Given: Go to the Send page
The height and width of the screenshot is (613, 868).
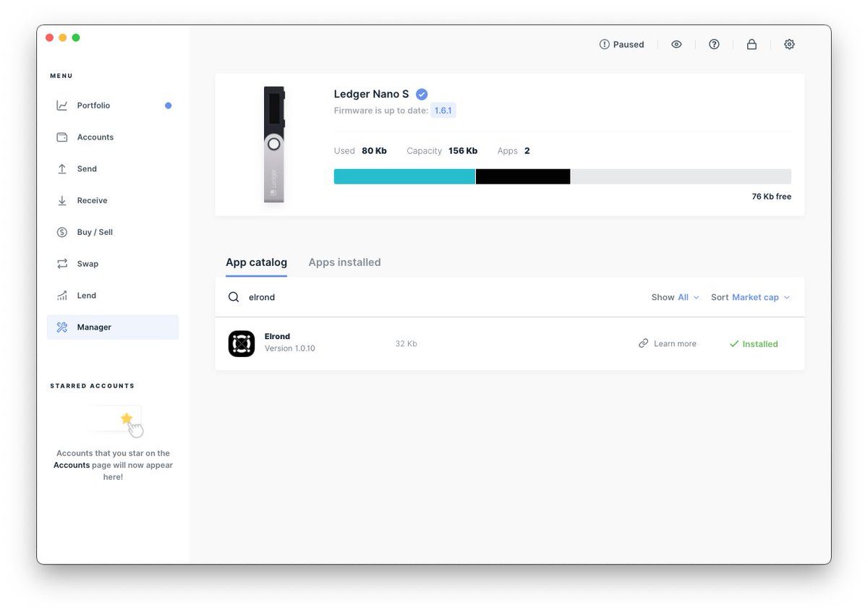Looking at the screenshot, I should [113, 169].
